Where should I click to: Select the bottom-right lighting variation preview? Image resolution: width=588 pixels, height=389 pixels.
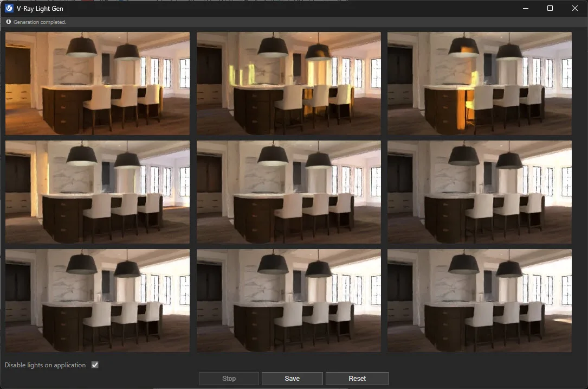[479, 300]
